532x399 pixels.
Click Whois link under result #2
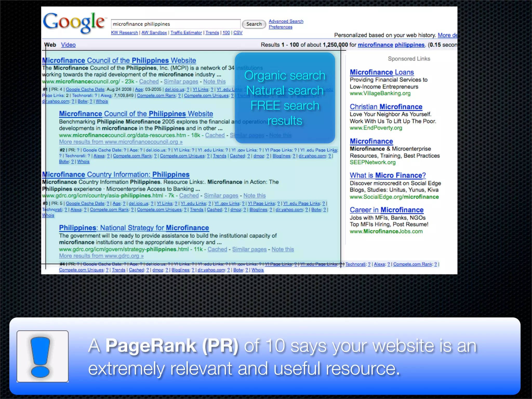[83, 162]
